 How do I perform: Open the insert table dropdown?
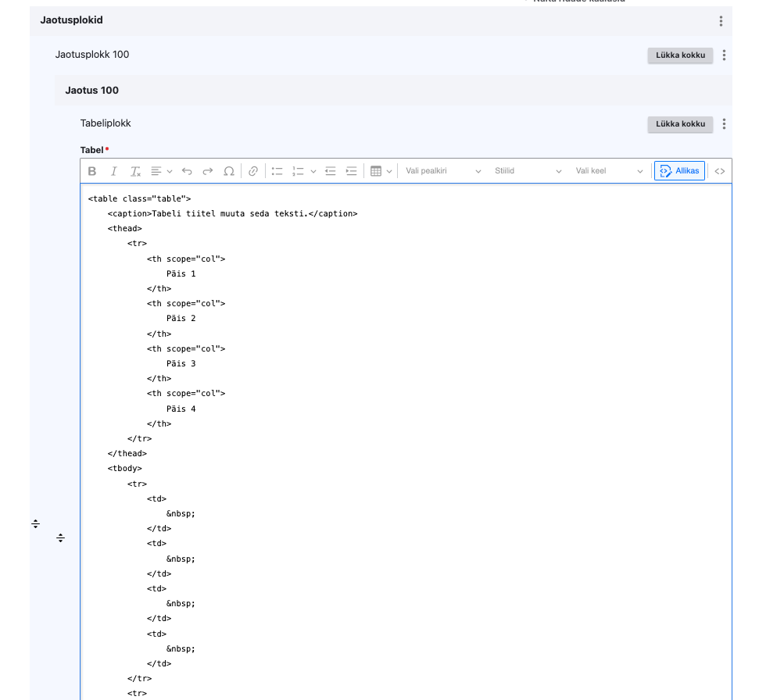(x=381, y=171)
